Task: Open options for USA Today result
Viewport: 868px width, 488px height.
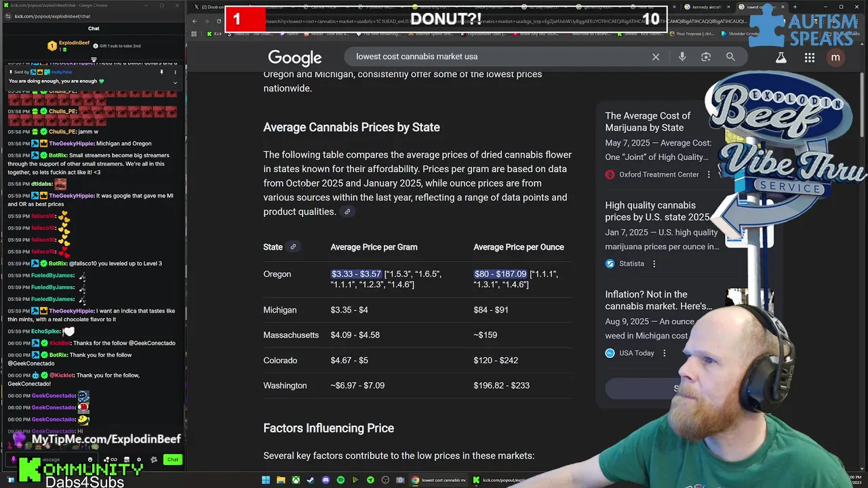Action: [x=665, y=353]
